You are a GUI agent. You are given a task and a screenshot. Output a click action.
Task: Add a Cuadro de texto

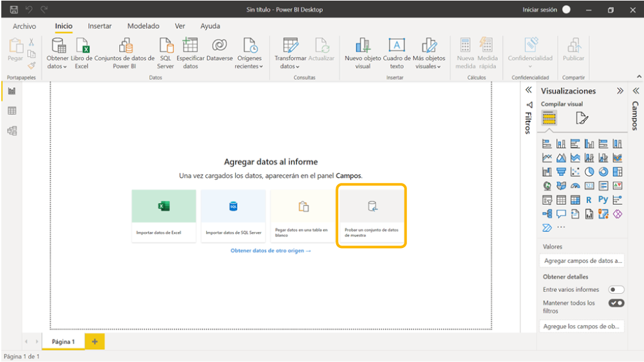point(397,53)
